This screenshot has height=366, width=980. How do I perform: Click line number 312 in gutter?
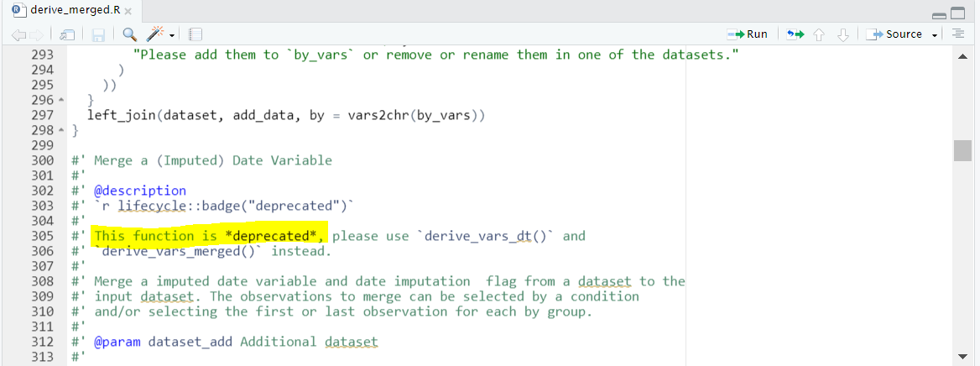43,342
